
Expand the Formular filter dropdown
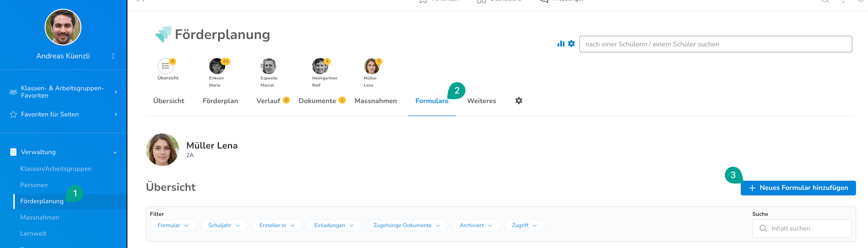173,225
